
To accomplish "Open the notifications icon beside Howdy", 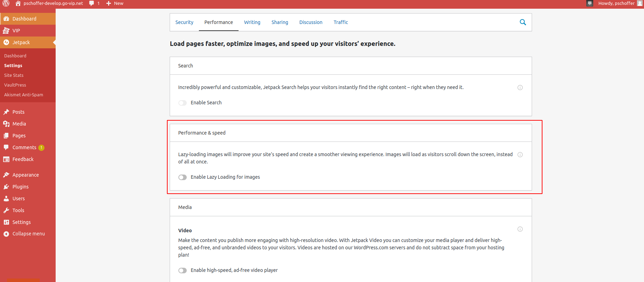I will click(x=590, y=3).
